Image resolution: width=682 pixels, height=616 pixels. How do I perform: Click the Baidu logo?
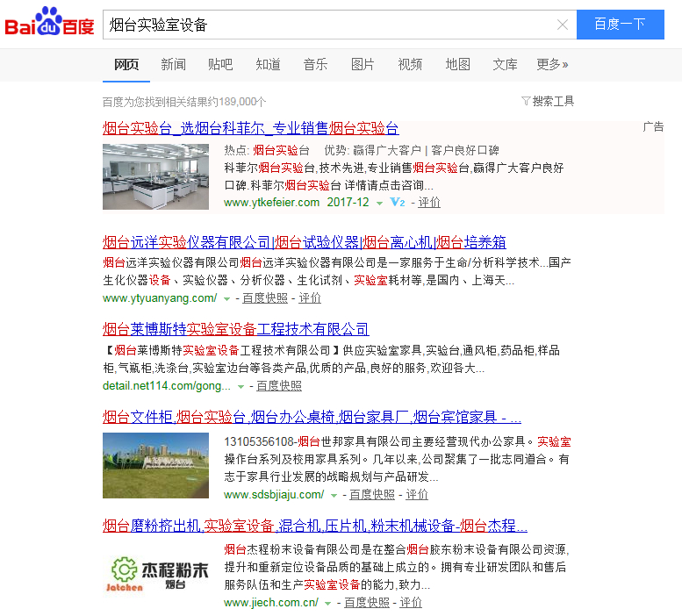(49, 25)
